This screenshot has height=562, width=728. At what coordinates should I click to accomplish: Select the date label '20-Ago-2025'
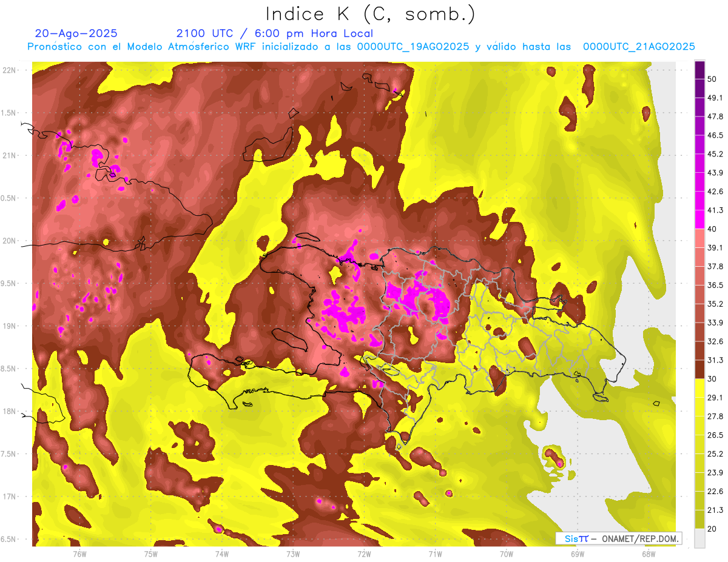point(76,33)
